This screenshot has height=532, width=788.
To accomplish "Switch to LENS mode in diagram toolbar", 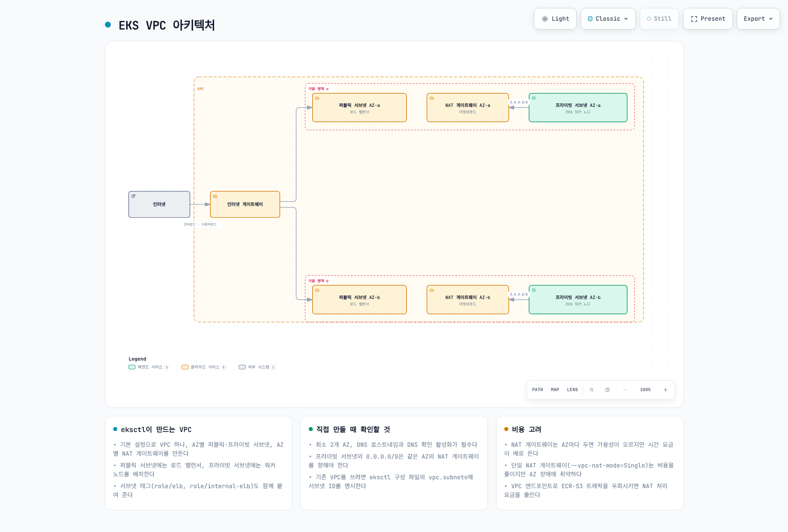I will 572,390.
